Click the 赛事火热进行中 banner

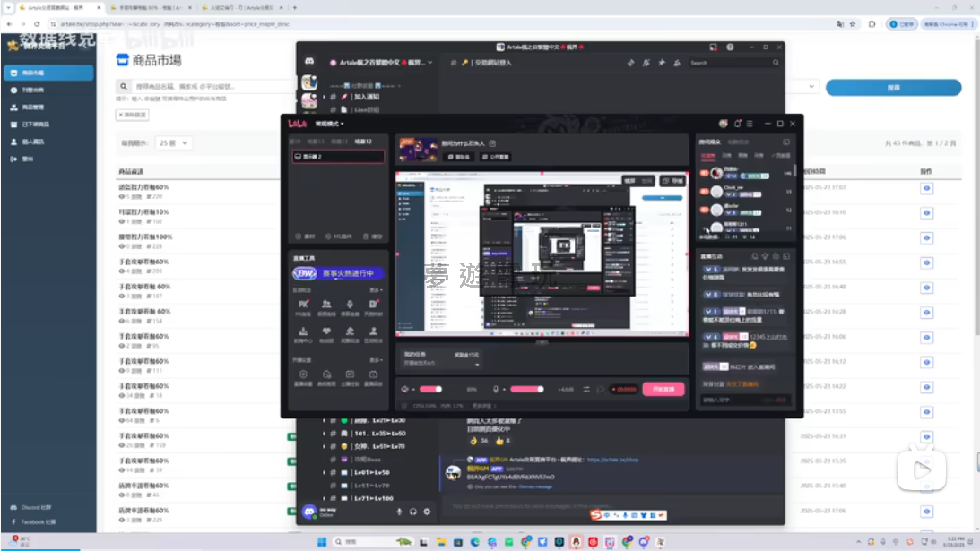tap(338, 273)
